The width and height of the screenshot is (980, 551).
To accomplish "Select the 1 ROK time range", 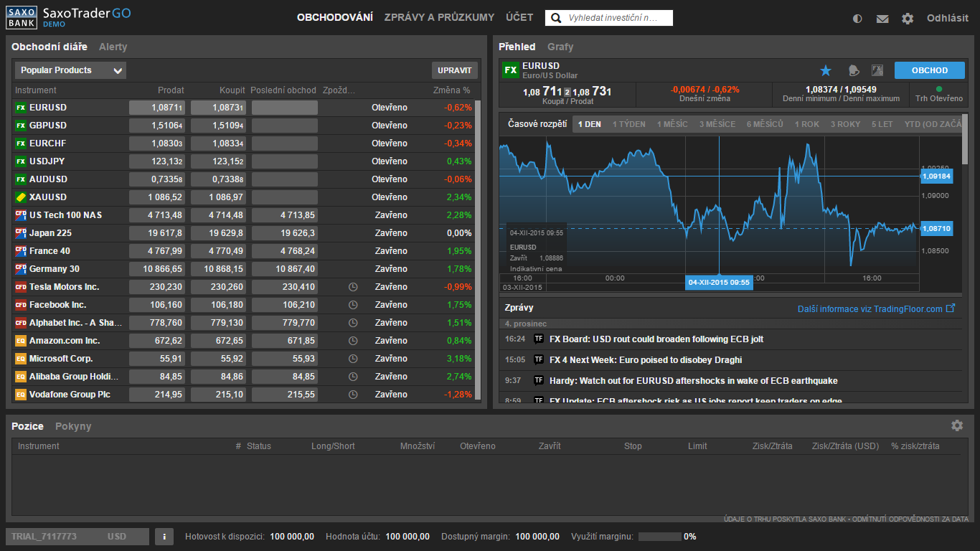I will tap(807, 124).
